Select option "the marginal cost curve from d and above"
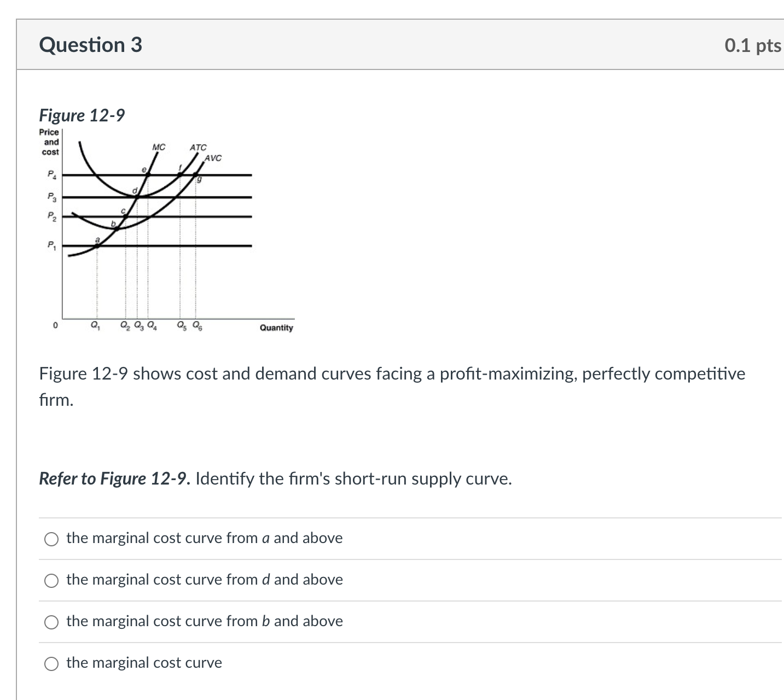Screen dimensions: 784x700 tap(51, 580)
